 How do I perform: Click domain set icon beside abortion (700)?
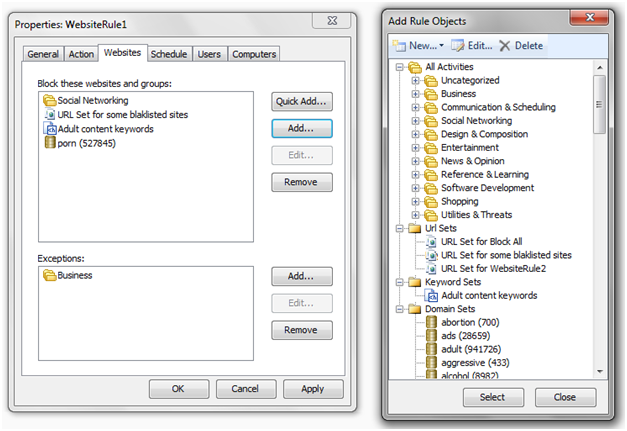431,322
